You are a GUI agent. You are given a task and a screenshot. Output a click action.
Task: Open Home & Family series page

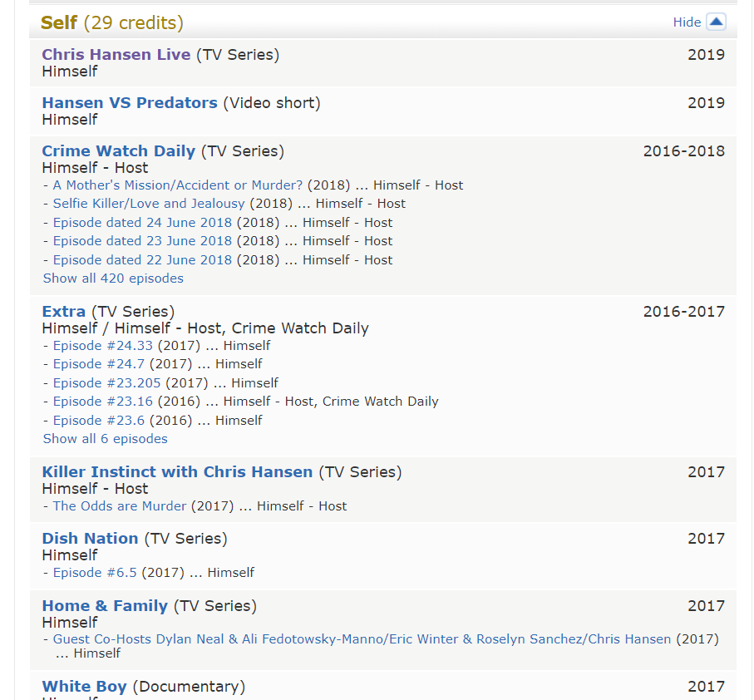tap(105, 605)
